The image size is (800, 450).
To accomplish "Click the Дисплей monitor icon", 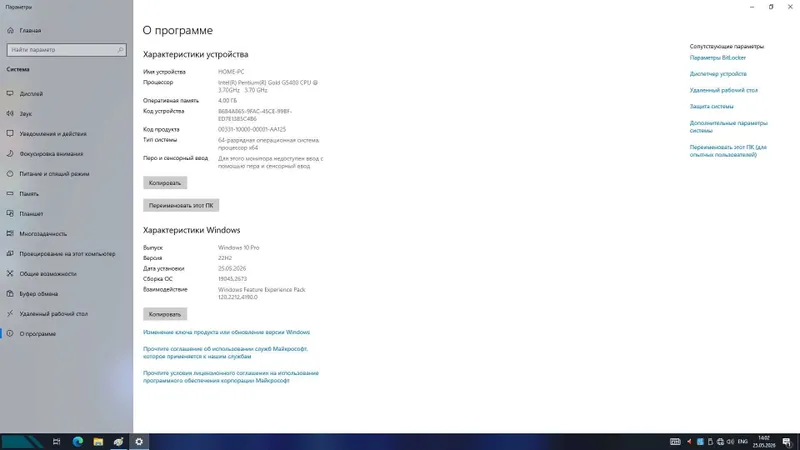I will [10, 94].
